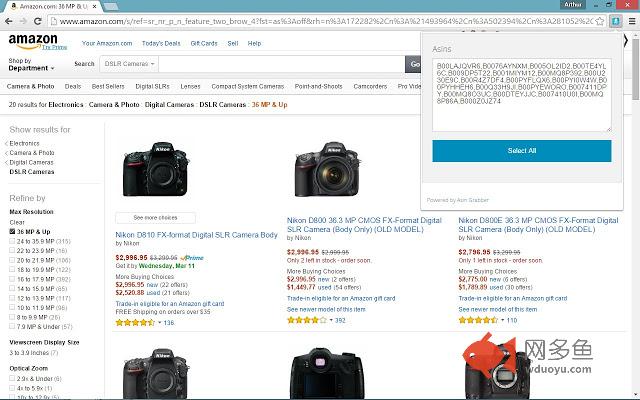The width and height of the screenshot is (640, 400).
Task: Check the 8 to 9.9 MP filter
Action: [12, 317]
